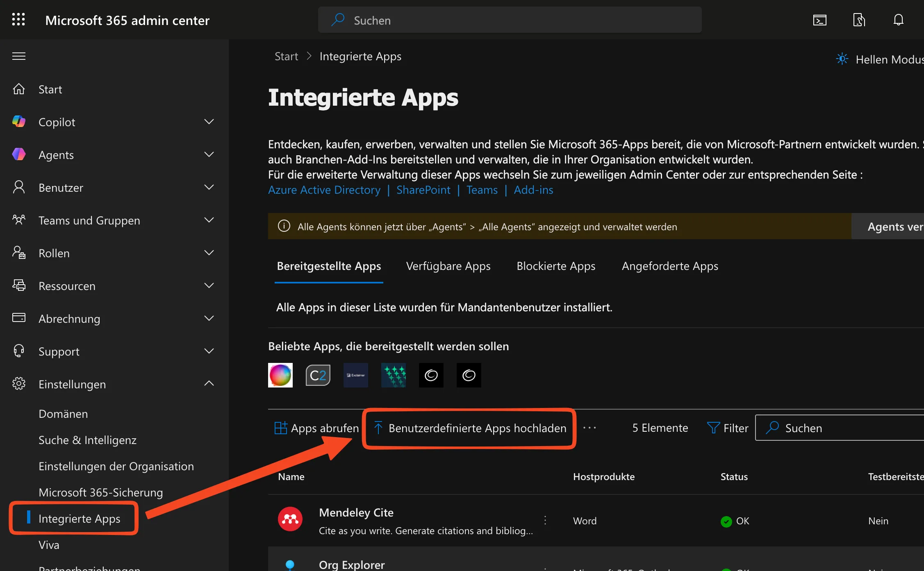
Task: Open Verfügbare Apps tab
Action: tap(448, 266)
